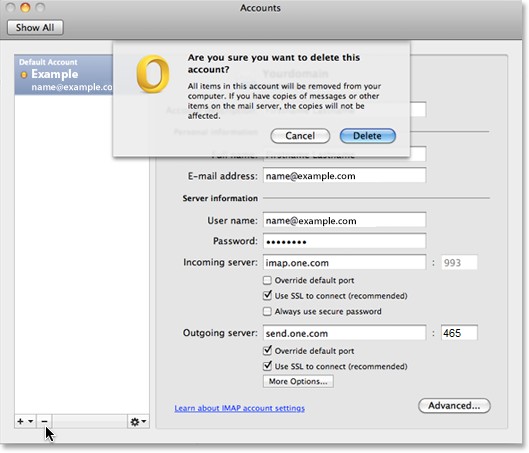The height and width of the screenshot is (453, 529).
Task: Click the Outlook logo in dialog
Action: [153, 74]
